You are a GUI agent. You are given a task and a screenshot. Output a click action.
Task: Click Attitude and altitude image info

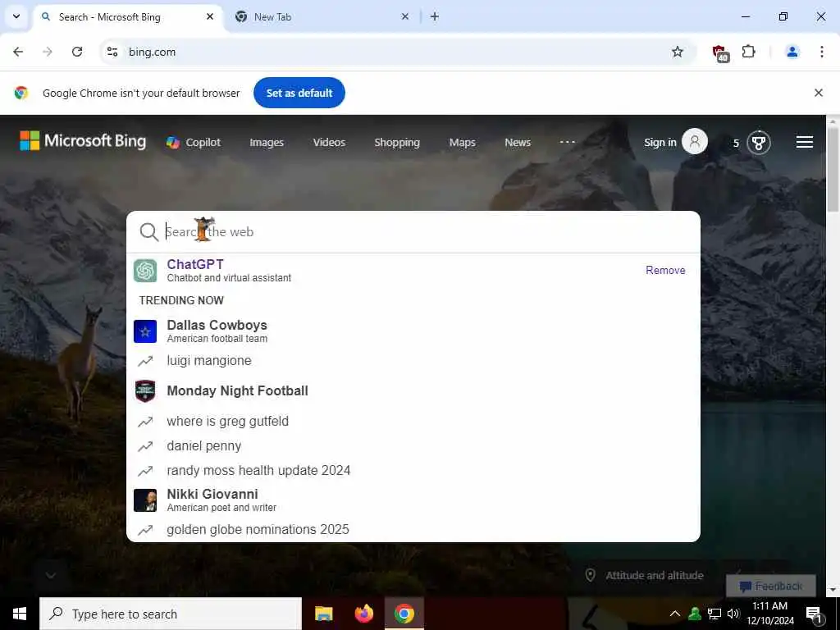(x=654, y=575)
